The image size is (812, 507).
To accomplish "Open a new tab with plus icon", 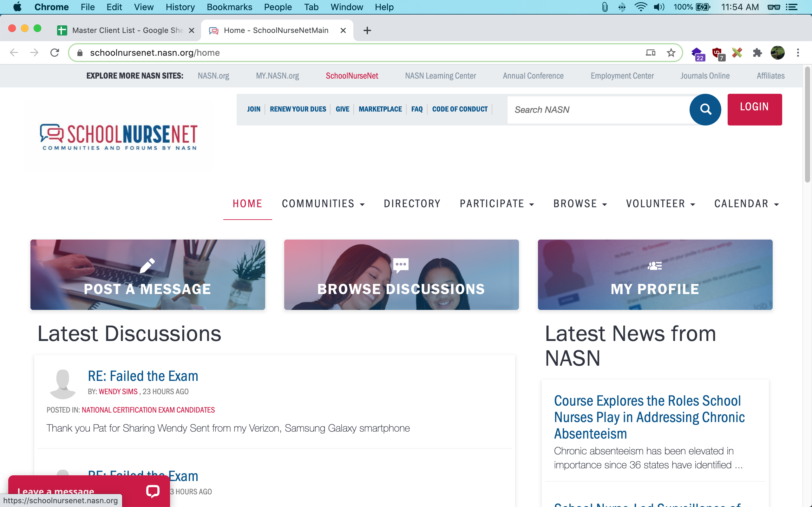I will [x=367, y=30].
